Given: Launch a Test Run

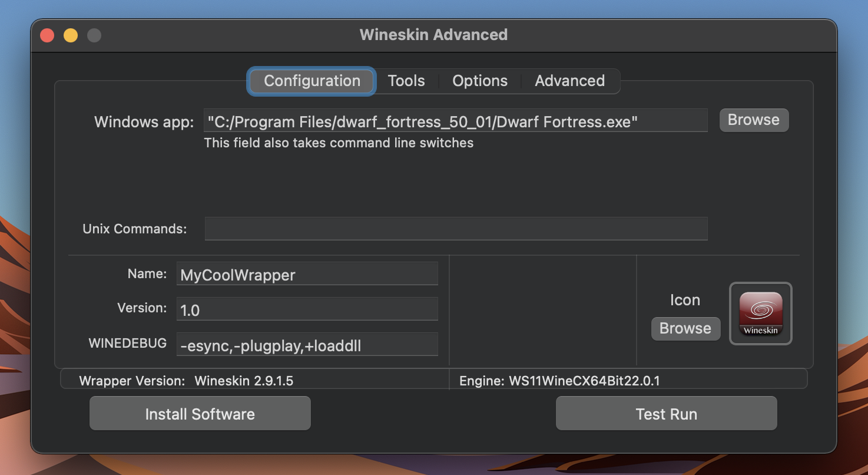Looking at the screenshot, I should coord(667,414).
